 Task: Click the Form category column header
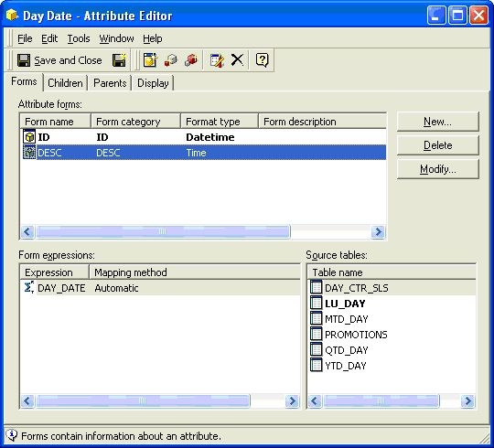(x=135, y=122)
